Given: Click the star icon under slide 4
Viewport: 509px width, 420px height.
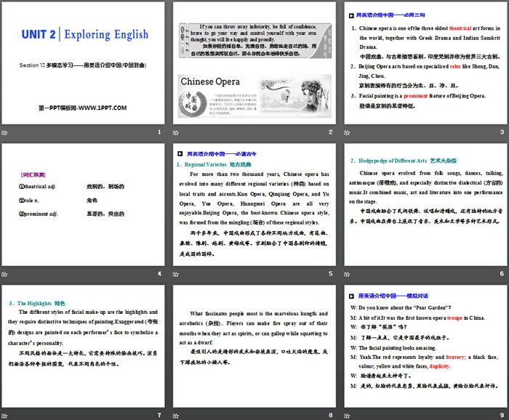Looking at the screenshot, I should pos(4,275).
